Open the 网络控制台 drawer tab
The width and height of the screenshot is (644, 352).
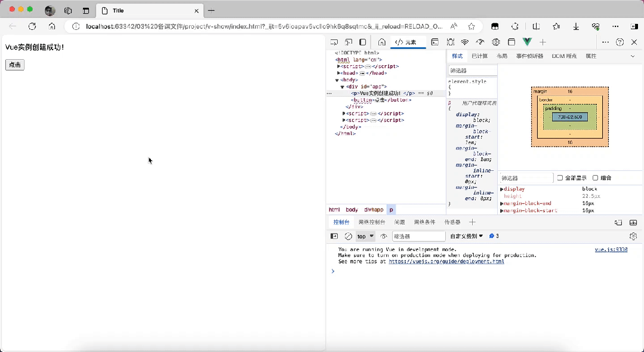tap(372, 222)
